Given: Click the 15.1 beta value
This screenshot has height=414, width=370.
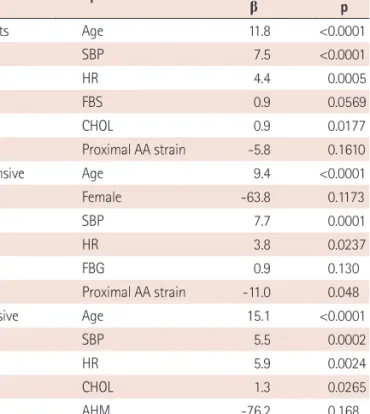Looking at the screenshot, I should click(x=259, y=316).
